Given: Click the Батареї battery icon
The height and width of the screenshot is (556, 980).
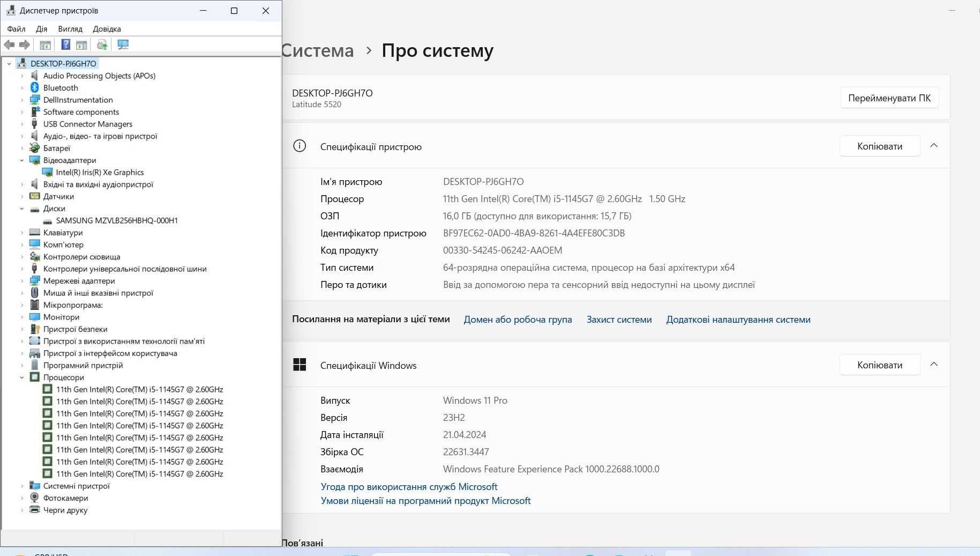Looking at the screenshot, I should coord(35,148).
